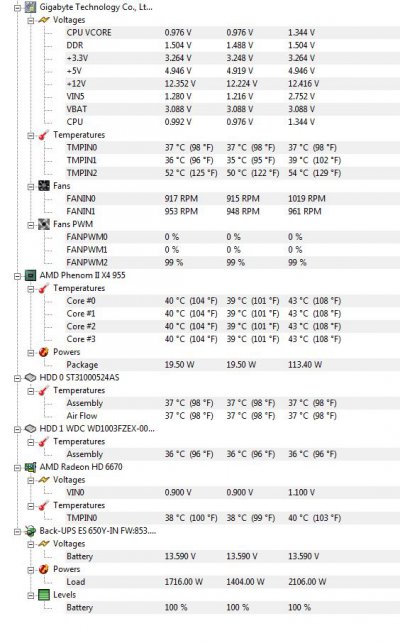This screenshot has height=643, width=400.
Task: Click the Gigabyte Technology motherboard icon
Action: click(x=30, y=7)
